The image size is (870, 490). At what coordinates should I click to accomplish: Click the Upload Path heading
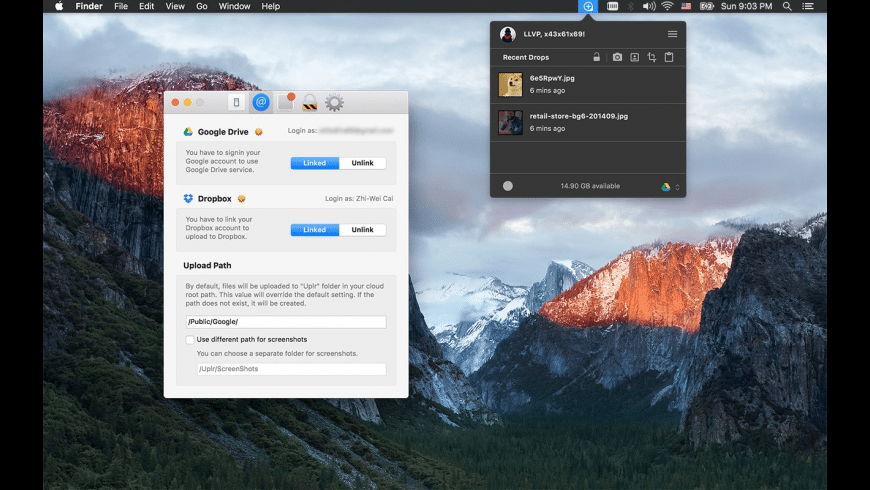pos(208,265)
